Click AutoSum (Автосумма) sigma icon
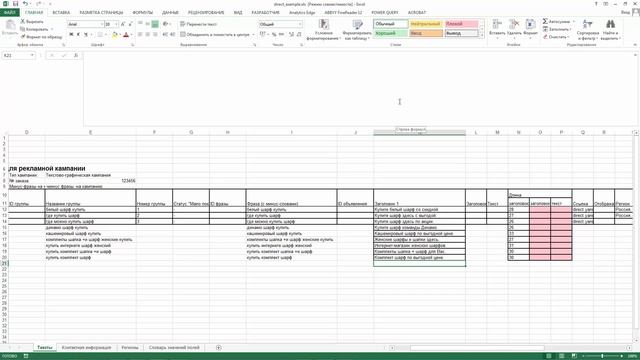 [545, 21]
